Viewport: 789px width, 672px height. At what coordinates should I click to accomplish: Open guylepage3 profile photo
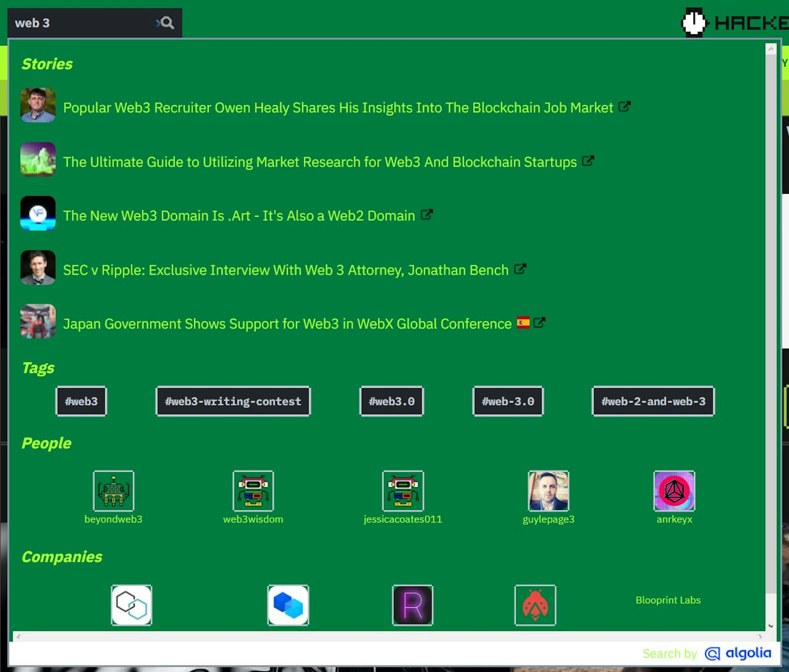click(x=548, y=491)
